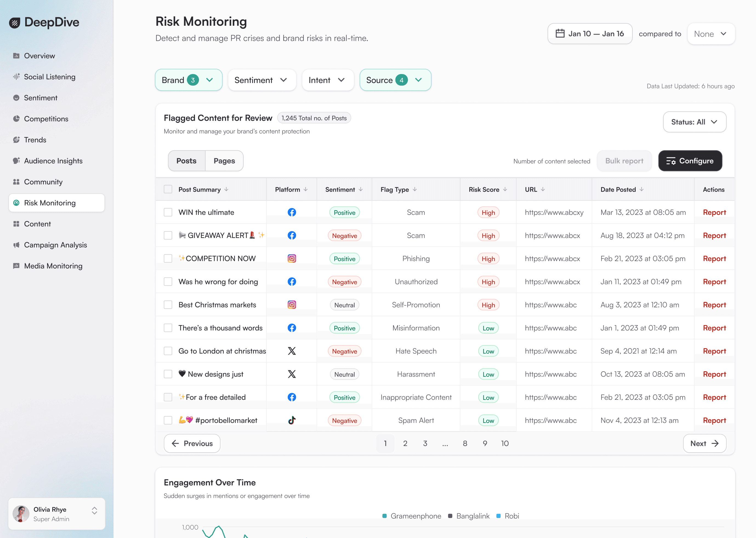Click the Campaign Analysis megaphone icon
The width and height of the screenshot is (756, 538).
[x=16, y=245]
